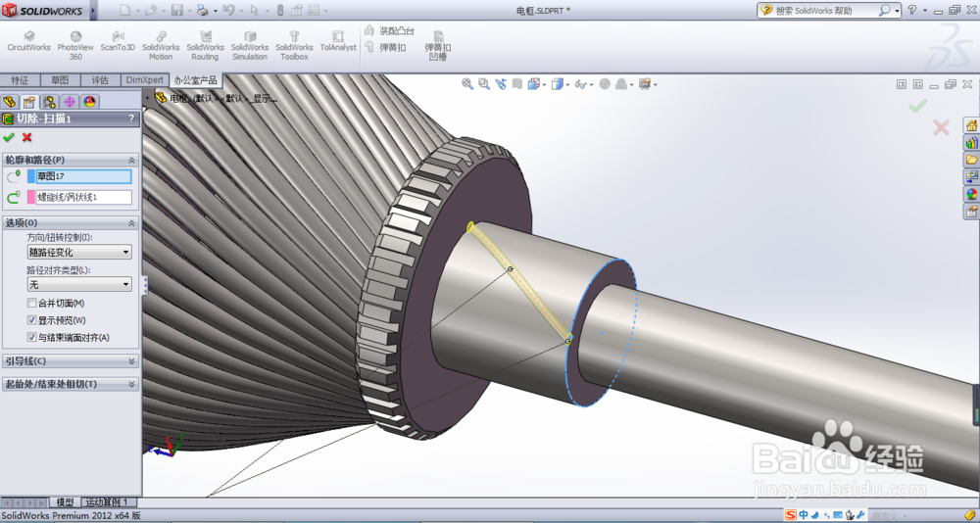Open the FeatureManager design tree tab
The image size is (980, 523).
[10, 102]
